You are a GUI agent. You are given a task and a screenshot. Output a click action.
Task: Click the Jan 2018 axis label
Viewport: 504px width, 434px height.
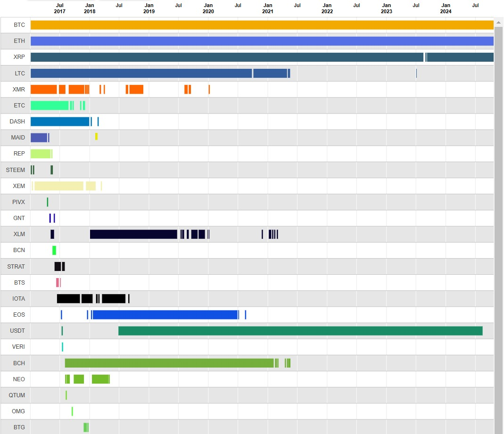pyautogui.click(x=90, y=8)
